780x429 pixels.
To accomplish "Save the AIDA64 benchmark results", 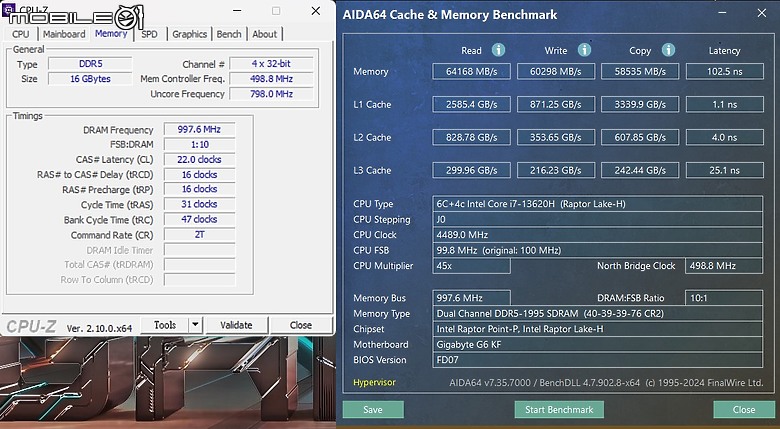I will click(373, 410).
